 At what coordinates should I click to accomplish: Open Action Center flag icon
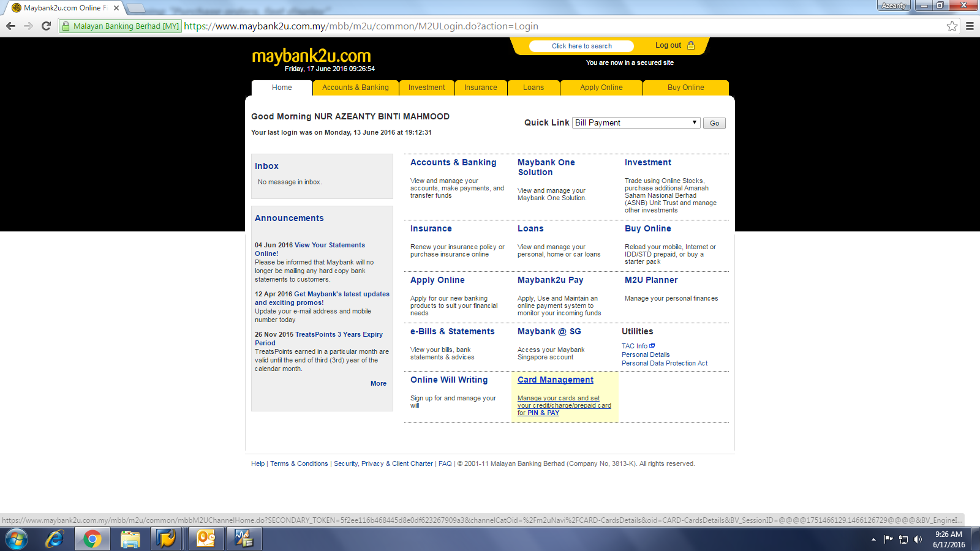coord(888,539)
